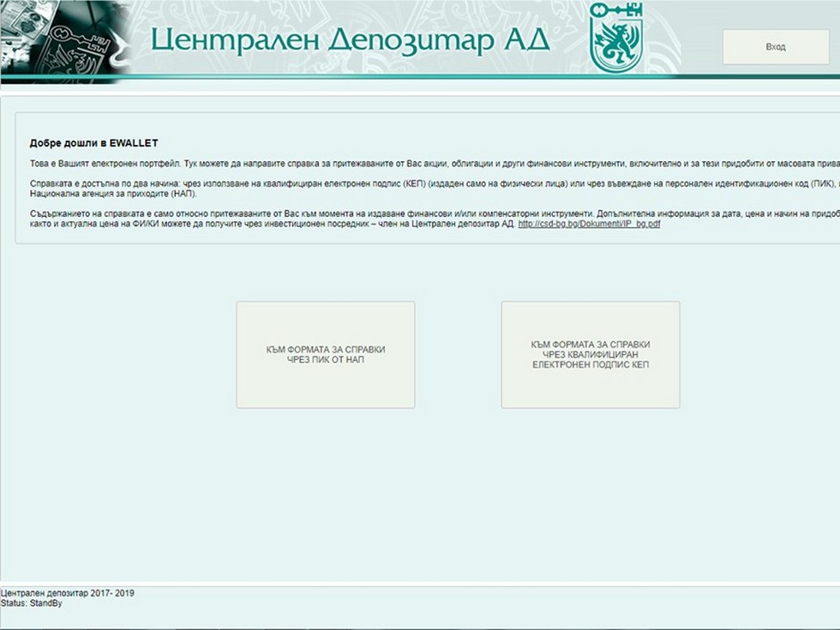Click paragraph starting Справката е достъпна
The height and width of the screenshot is (630, 840).
(x=435, y=189)
